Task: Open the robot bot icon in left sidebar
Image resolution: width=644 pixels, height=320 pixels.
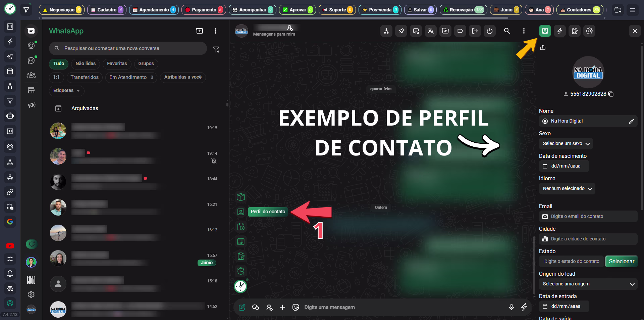Action: [10, 116]
